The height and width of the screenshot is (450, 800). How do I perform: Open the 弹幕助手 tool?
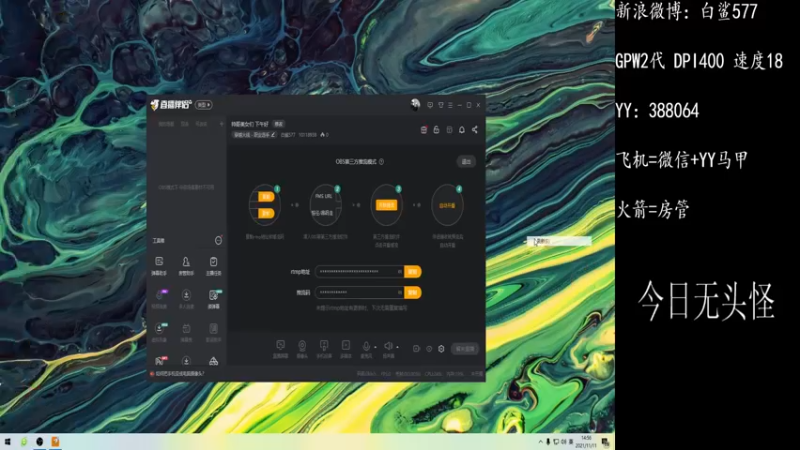[159, 266]
